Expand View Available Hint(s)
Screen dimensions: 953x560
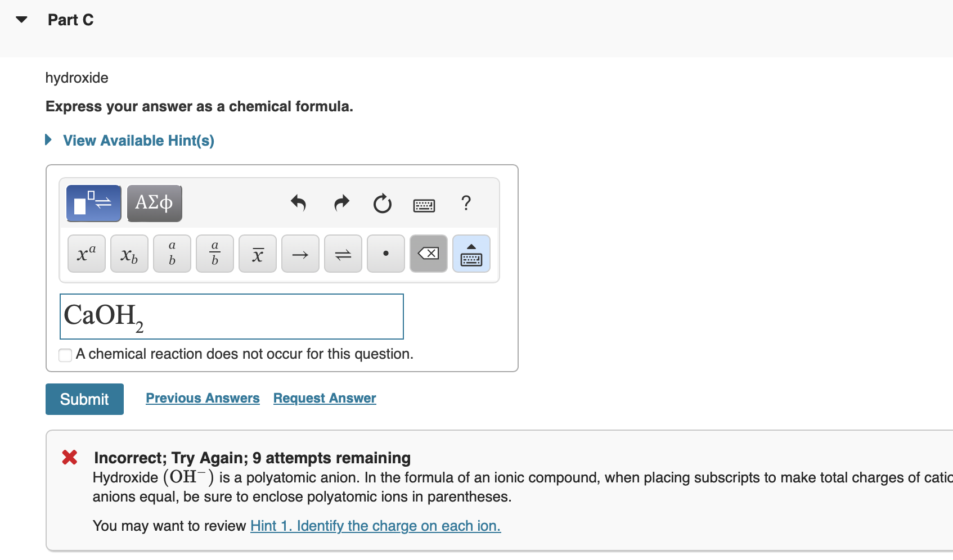(x=138, y=141)
